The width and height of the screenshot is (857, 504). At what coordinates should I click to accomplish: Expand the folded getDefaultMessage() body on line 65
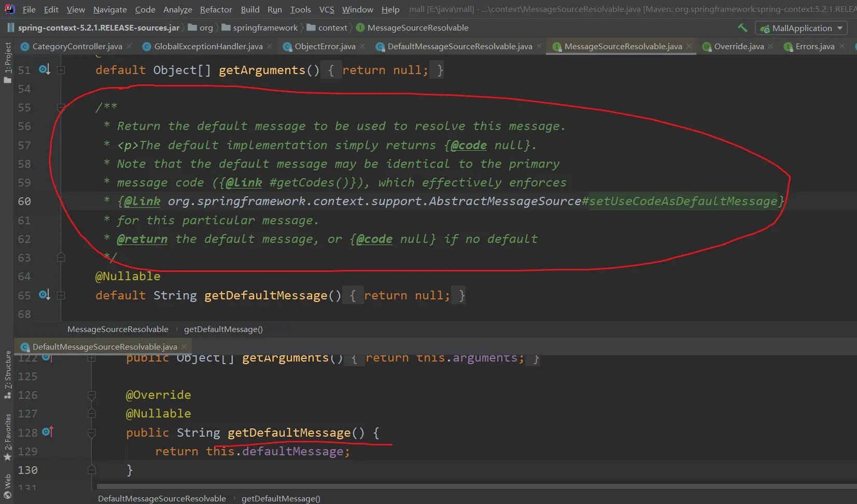pos(61,295)
